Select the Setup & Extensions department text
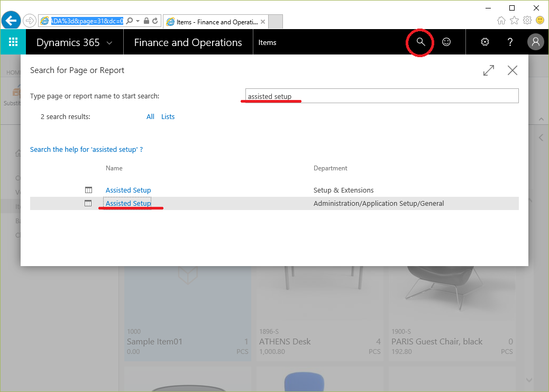The width and height of the screenshot is (549, 392). tap(343, 190)
